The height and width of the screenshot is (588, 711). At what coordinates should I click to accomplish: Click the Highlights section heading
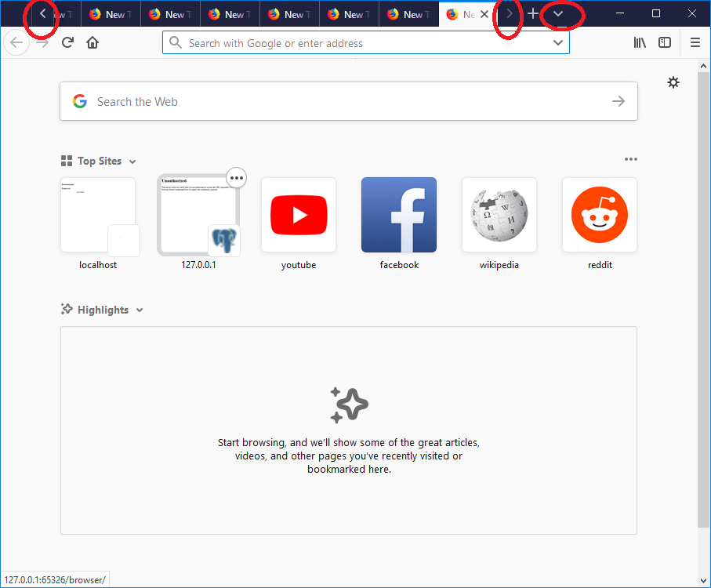103,310
